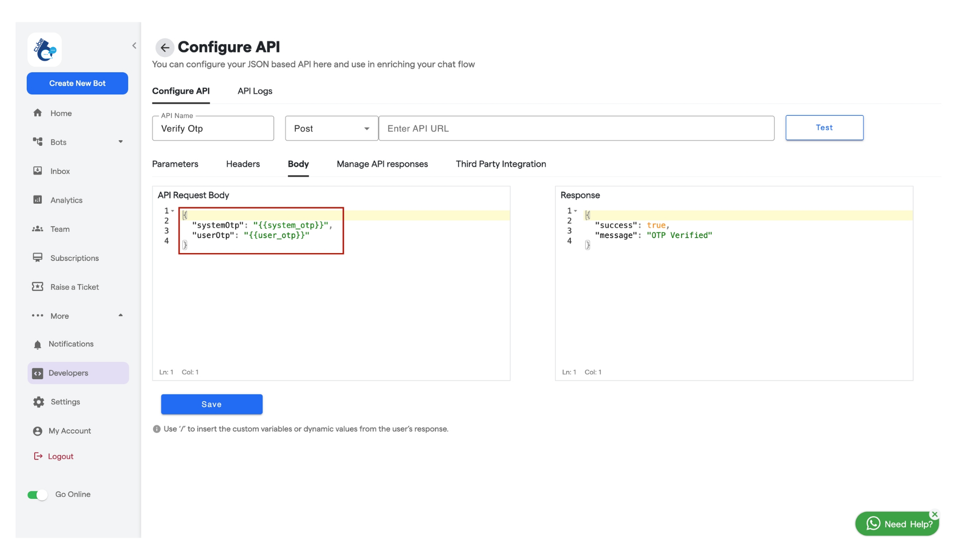Fold line 1 in API Request Body
This screenshot has width=968, height=560.
coord(173,211)
